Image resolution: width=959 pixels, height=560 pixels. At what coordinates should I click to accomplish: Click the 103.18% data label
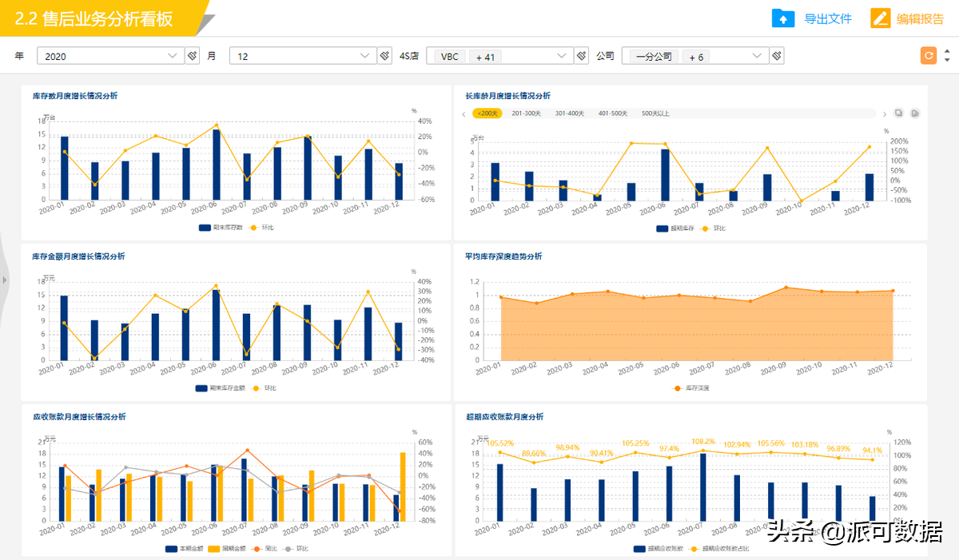tap(805, 445)
